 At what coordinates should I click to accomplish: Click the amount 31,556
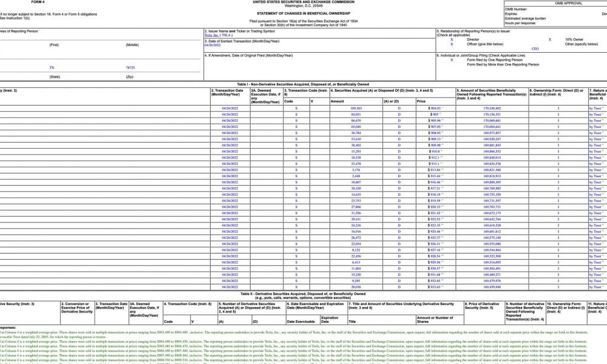point(356,213)
